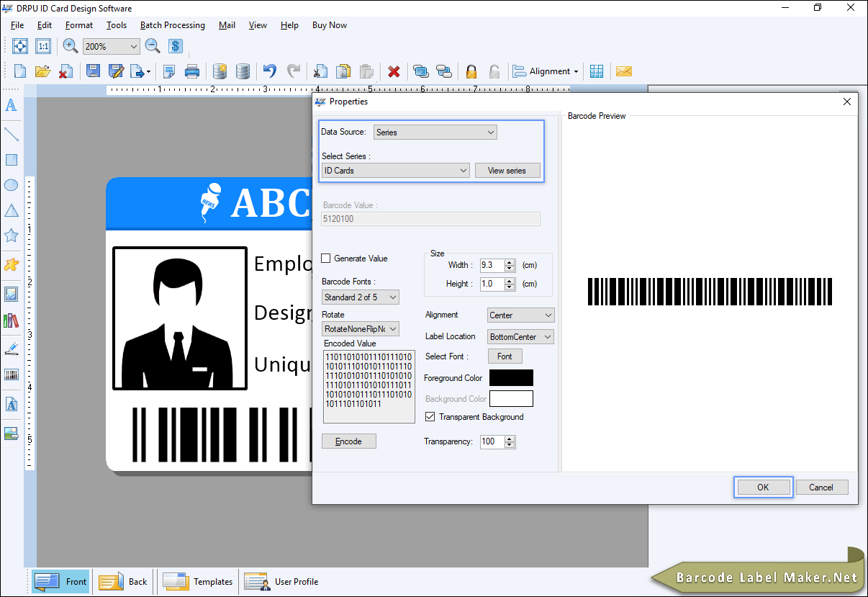
Task: Click the Encode button
Action: pyautogui.click(x=349, y=441)
